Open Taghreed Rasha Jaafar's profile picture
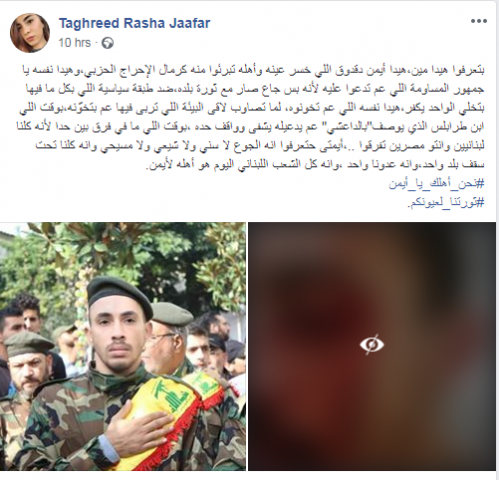499x480 pixels. [30, 33]
